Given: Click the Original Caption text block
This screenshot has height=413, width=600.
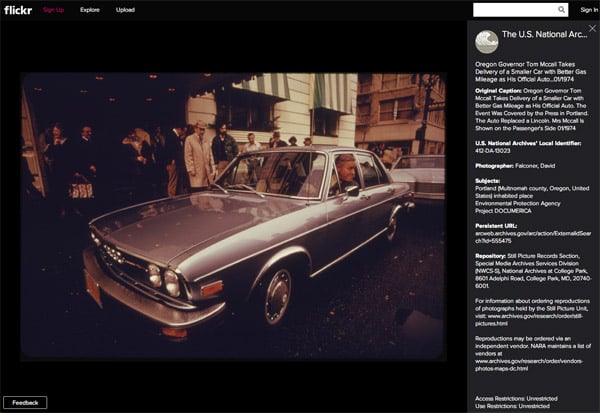Looking at the screenshot, I should 531,109.
